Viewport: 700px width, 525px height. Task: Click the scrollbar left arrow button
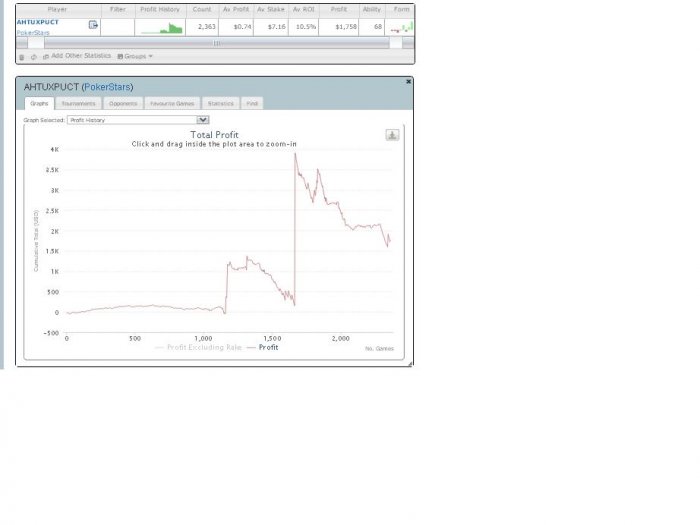pos(22,43)
